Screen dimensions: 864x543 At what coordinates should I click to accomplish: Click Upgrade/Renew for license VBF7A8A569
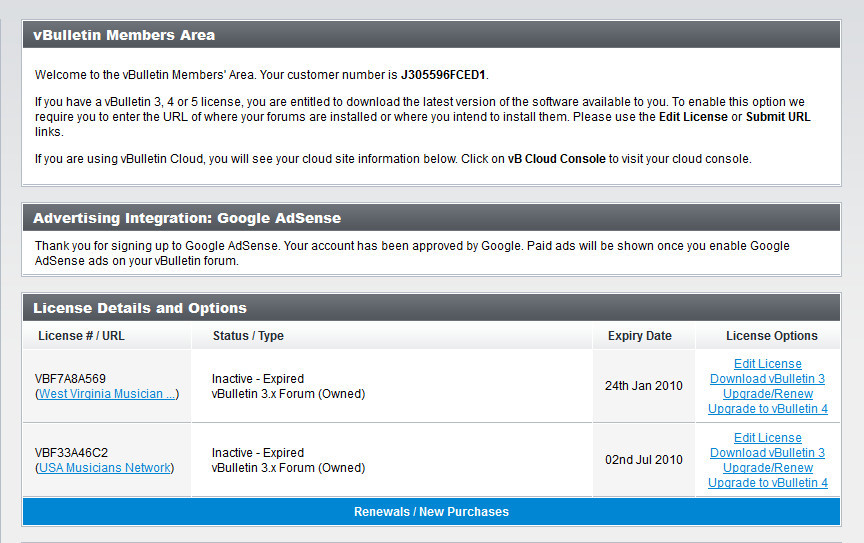[x=767, y=394]
